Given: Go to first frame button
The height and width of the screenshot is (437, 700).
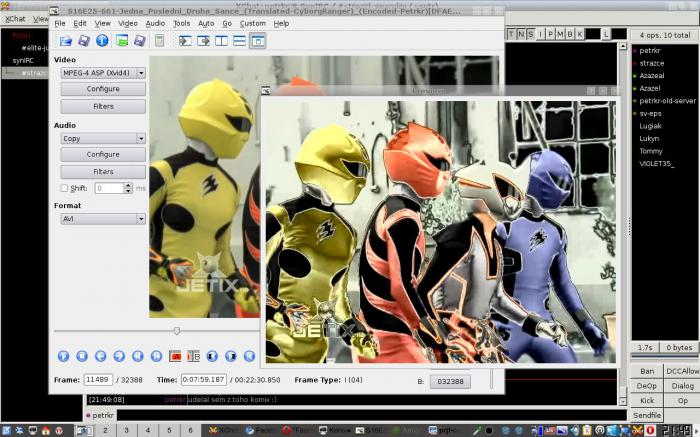Looking at the screenshot, I should 249,356.
